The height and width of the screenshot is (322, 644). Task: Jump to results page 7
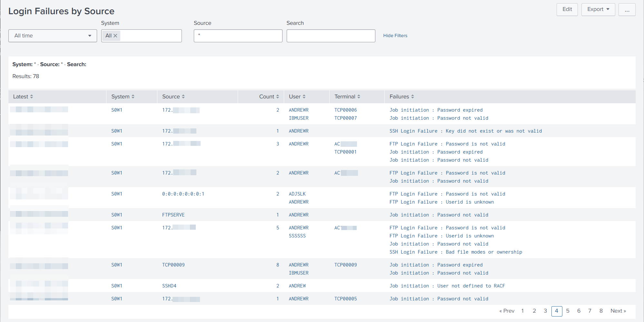tap(590, 311)
